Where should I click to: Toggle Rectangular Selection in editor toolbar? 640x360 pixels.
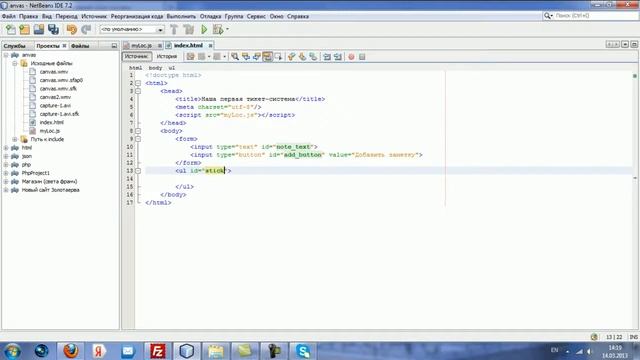click(x=278, y=57)
